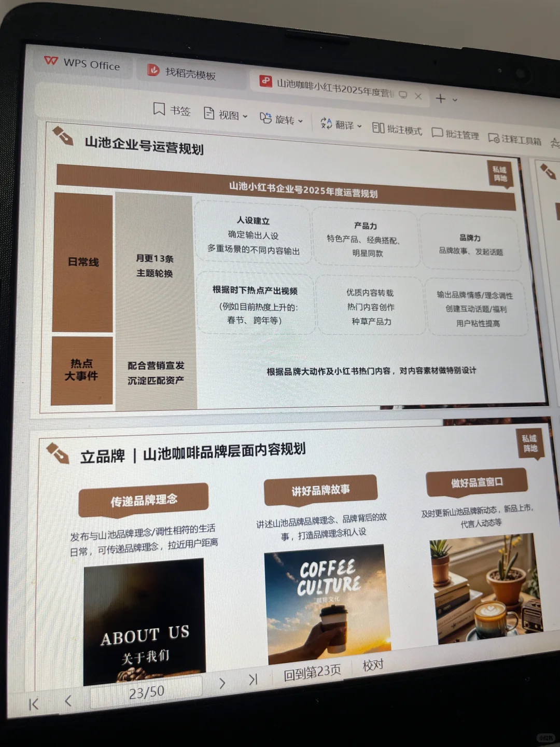Select the 优质内容转载 card
Image resolution: width=560 pixels, height=747 pixels.
[x=371, y=307]
